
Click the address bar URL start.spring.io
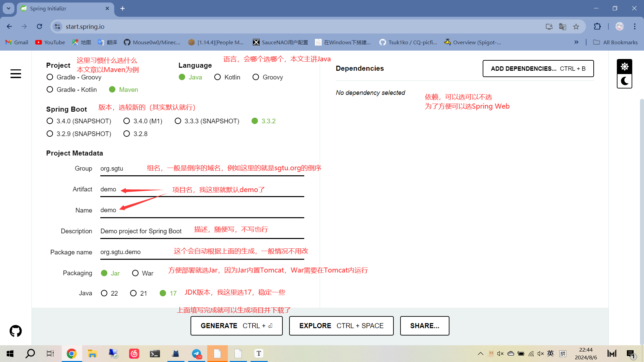coord(85,26)
